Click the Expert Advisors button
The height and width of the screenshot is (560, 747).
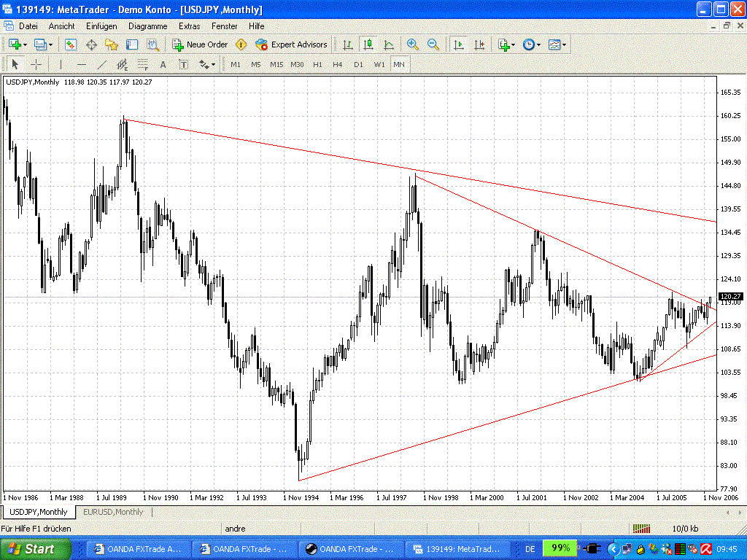click(x=292, y=44)
